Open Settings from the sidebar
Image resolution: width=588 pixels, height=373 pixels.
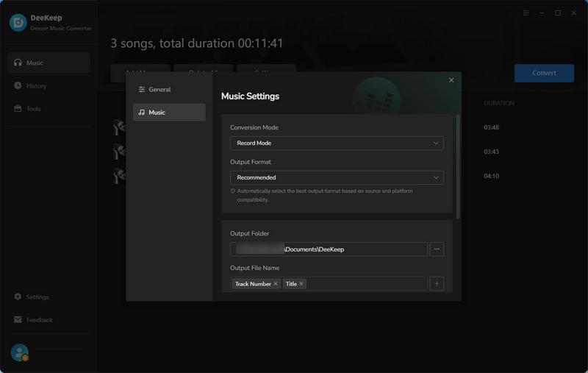[x=49, y=296]
